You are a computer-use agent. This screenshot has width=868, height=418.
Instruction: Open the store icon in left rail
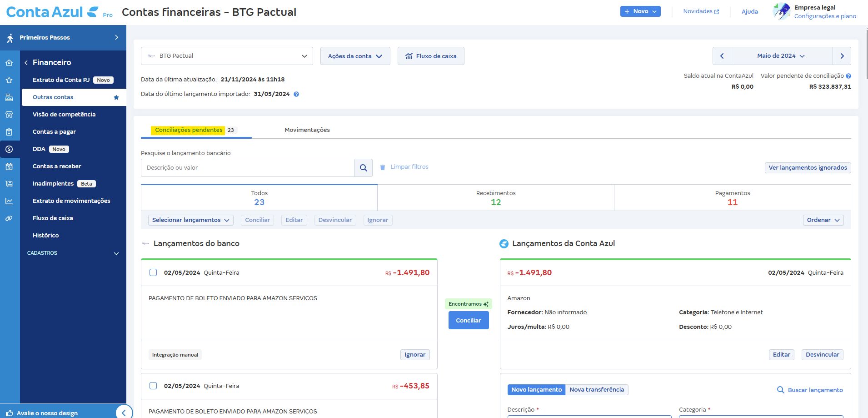[x=9, y=115]
